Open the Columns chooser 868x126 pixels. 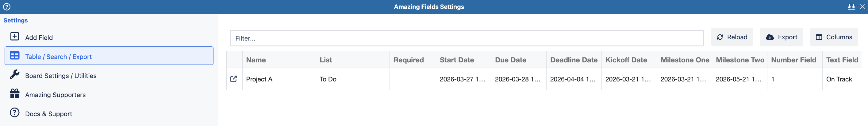(834, 37)
